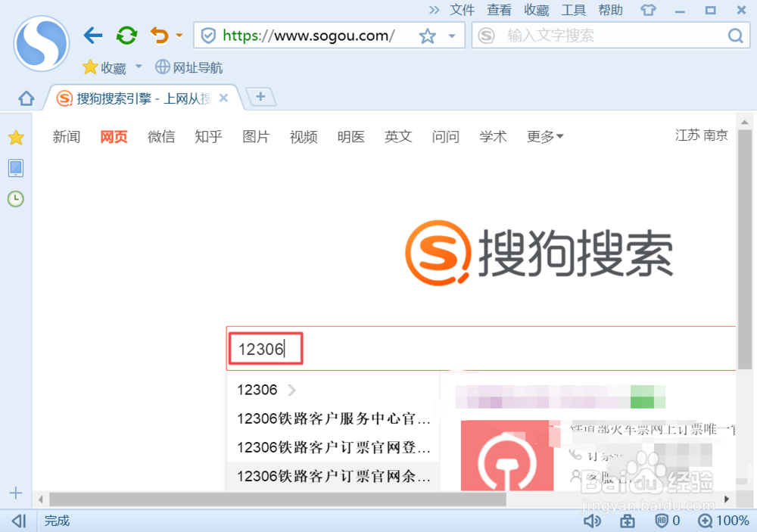Open 网址导航 site navigation

point(188,67)
